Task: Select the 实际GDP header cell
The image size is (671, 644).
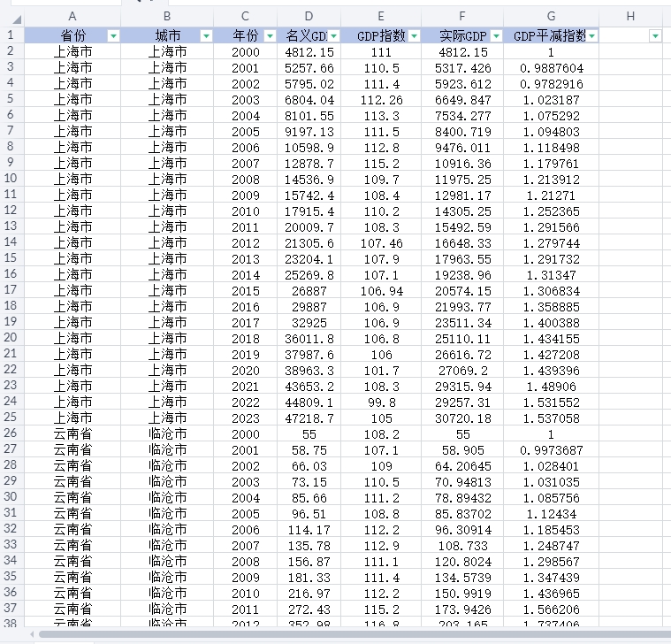Action: pos(462,35)
